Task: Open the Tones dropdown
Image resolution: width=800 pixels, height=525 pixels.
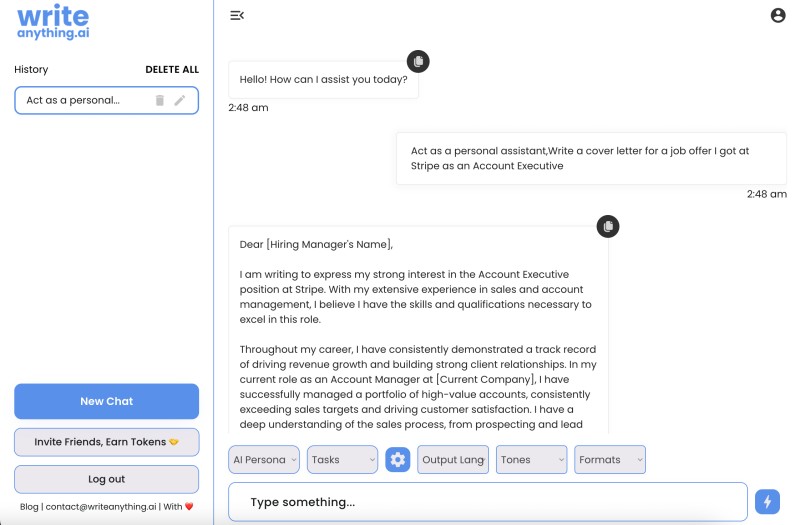Action: point(531,459)
